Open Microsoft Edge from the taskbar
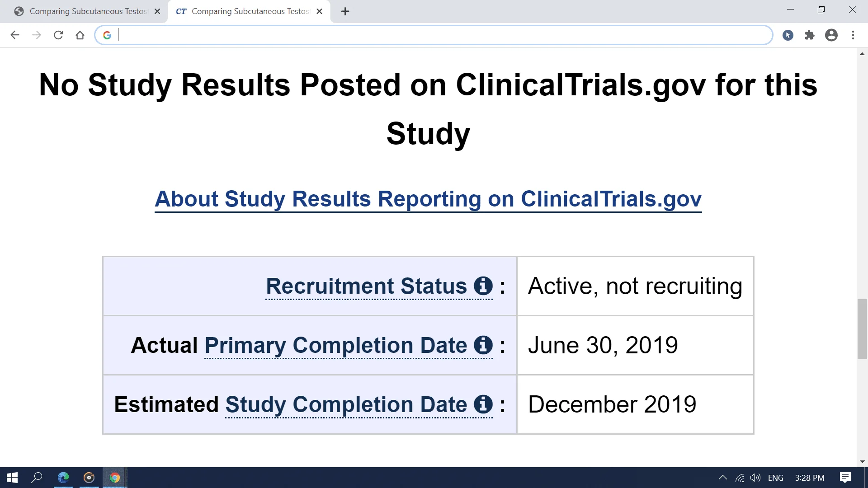The height and width of the screenshot is (488, 868). click(x=63, y=478)
